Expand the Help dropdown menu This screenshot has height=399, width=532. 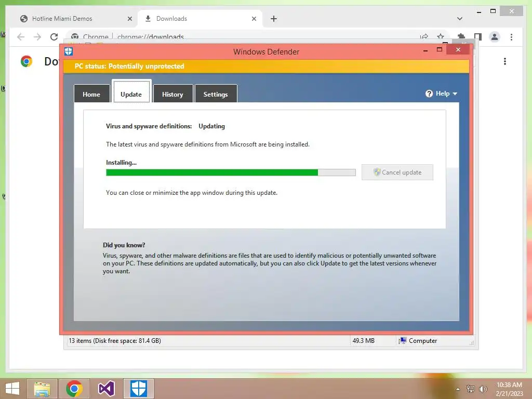coord(441,94)
